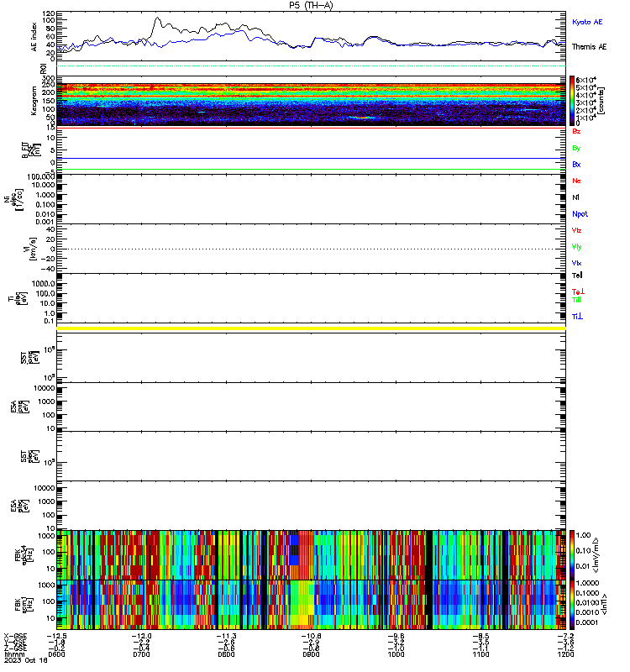Click the "0600" time axis label
Viewport: 630px width, 672px height.
tap(56, 654)
